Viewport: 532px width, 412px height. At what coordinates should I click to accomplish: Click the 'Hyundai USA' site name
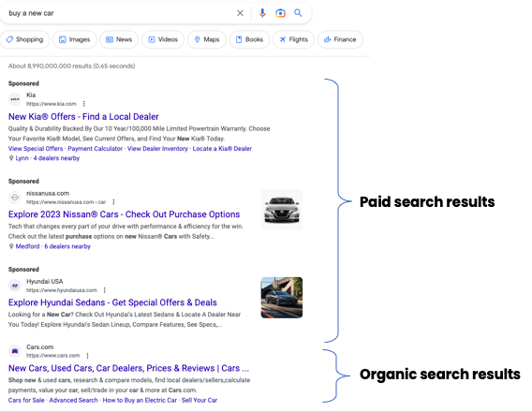point(45,282)
